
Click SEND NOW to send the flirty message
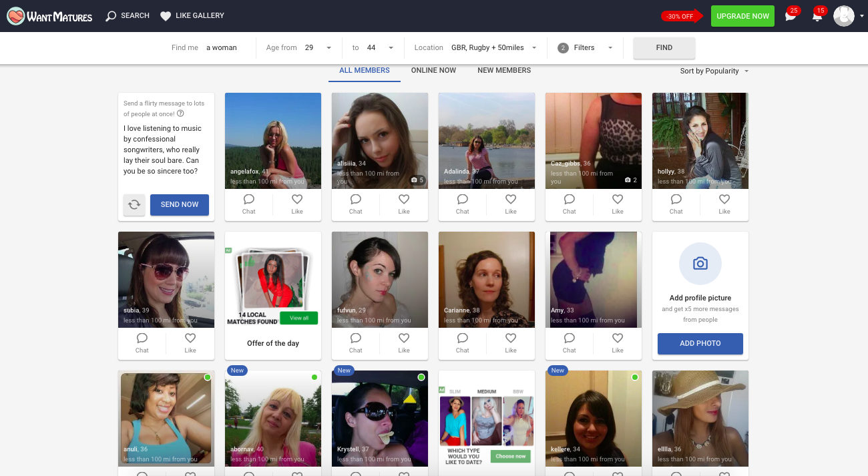[179, 205]
